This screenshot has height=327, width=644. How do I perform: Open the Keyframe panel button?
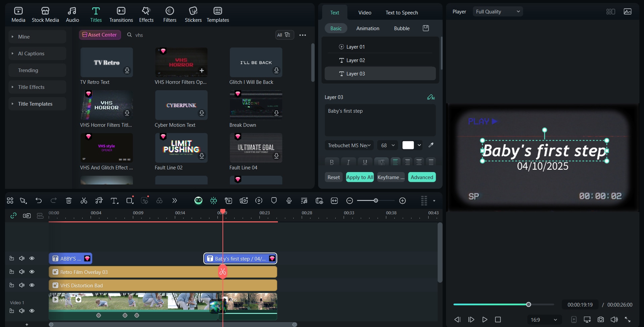click(391, 177)
